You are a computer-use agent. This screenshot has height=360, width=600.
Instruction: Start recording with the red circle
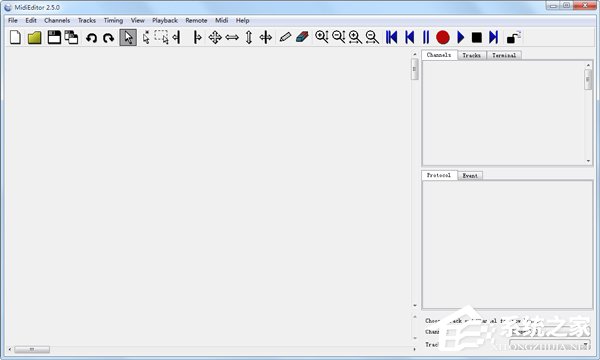click(443, 37)
